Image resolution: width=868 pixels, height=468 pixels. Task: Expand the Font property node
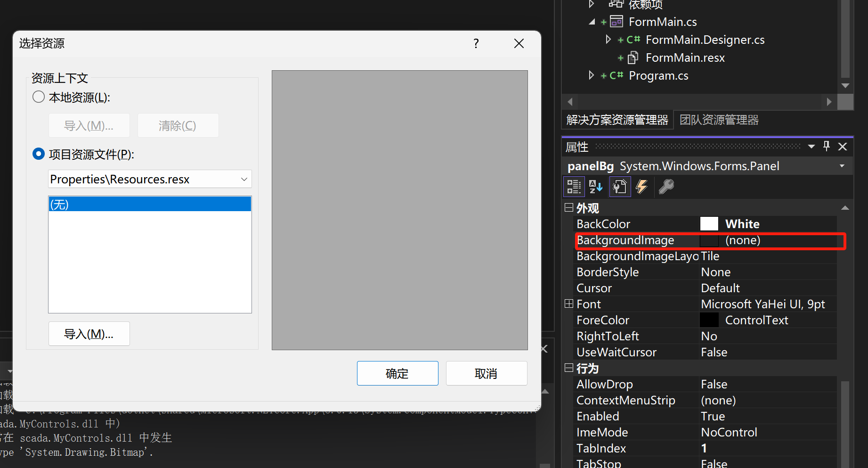coord(569,304)
